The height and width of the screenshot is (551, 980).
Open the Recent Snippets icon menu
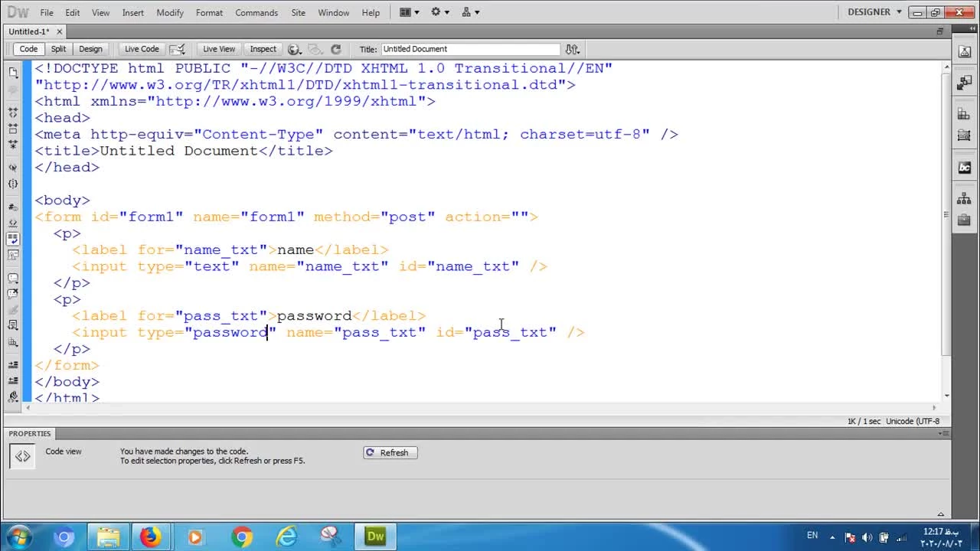[x=13, y=325]
